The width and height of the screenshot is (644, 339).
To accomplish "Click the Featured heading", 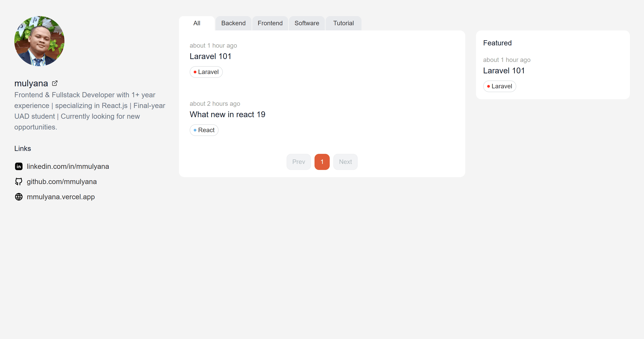I will [x=497, y=43].
